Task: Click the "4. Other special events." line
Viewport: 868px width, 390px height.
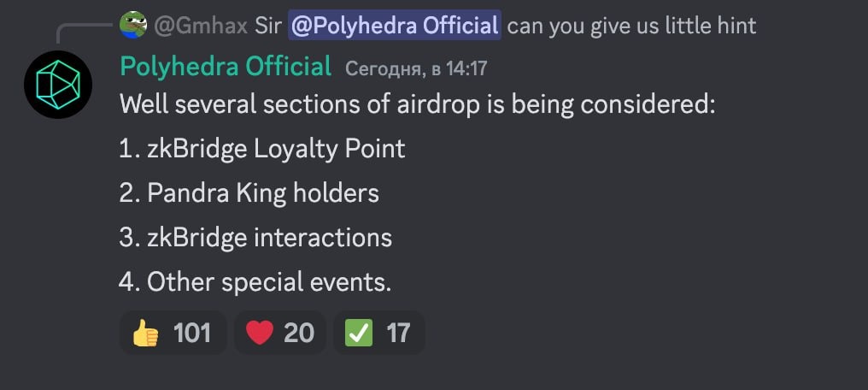Action: click(x=255, y=281)
